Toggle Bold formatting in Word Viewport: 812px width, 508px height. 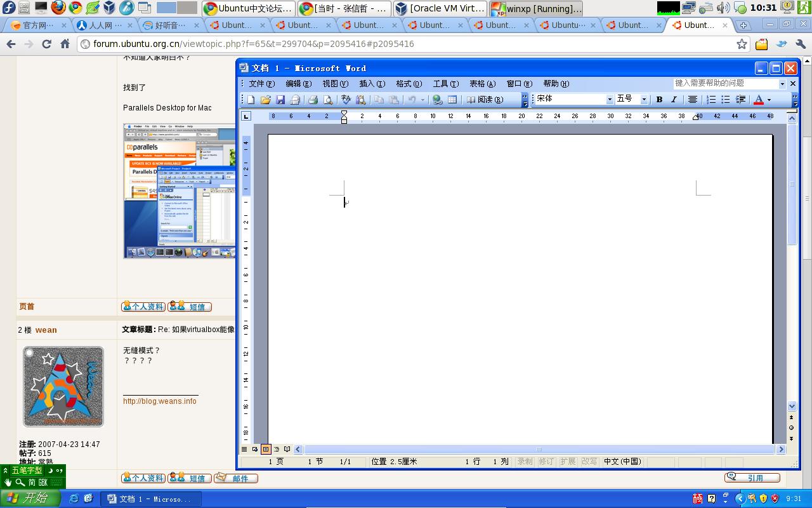[659, 100]
